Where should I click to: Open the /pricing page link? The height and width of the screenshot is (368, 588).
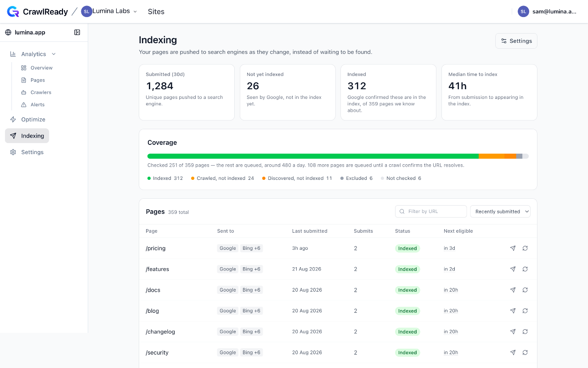pos(156,248)
